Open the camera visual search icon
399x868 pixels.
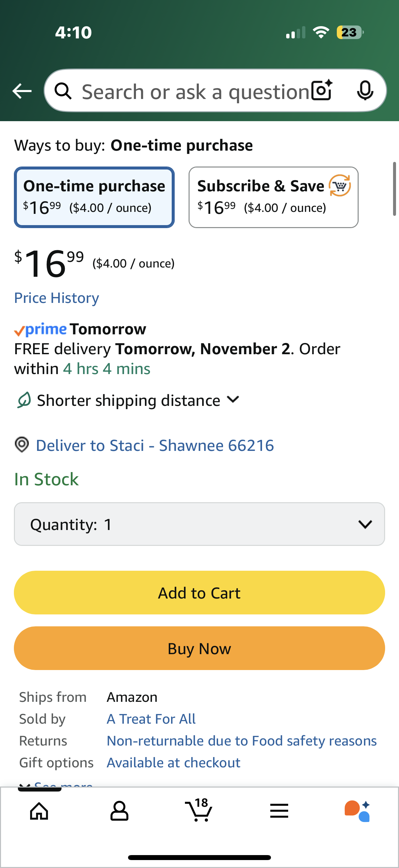(x=321, y=91)
